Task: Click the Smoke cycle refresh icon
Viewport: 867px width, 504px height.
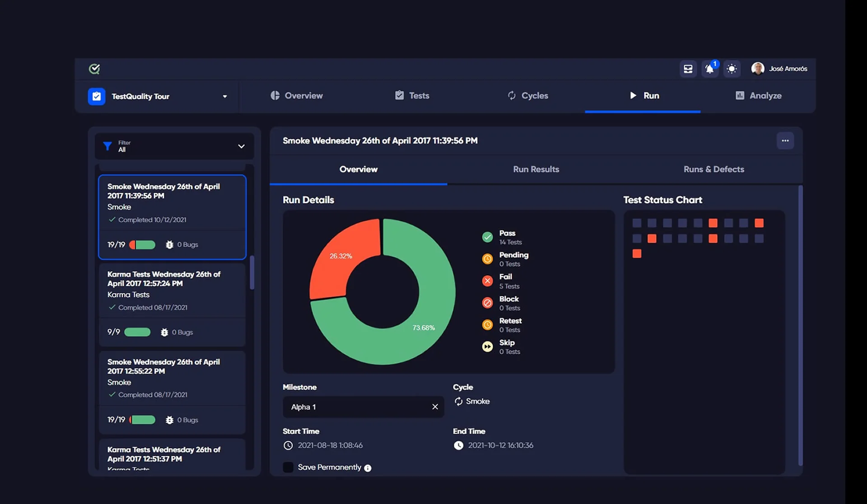Action: (x=458, y=401)
